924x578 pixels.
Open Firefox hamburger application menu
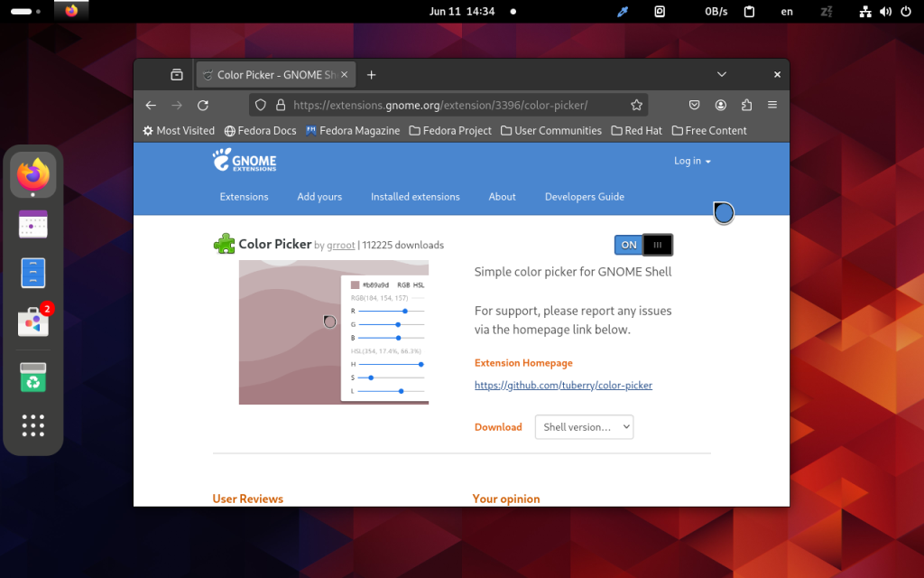(x=772, y=105)
